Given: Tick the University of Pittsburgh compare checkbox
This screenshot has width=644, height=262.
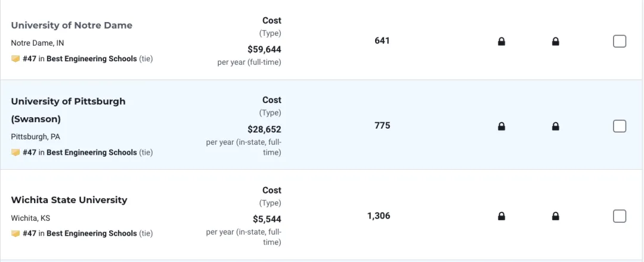Looking at the screenshot, I should [620, 126].
